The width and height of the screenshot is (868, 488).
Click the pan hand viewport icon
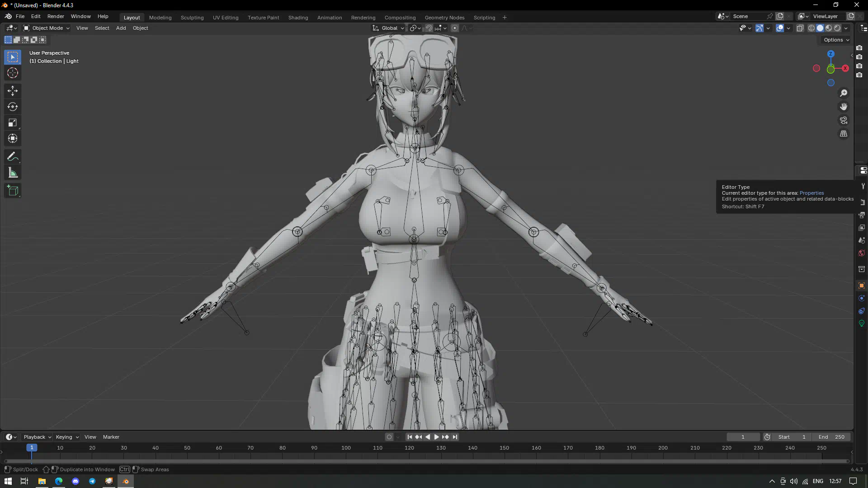click(844, 107)
